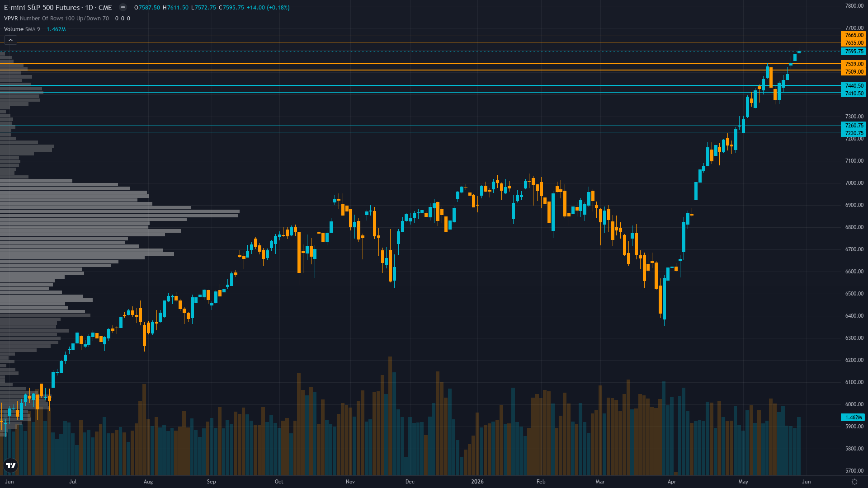The image size is (868, 488).
Task: Click the 6400.00 tick on the price axis
Action: coord(854,316)
